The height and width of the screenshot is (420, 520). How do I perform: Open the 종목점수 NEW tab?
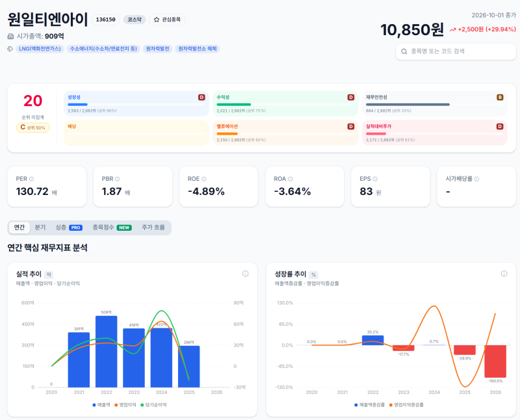pos(112,228)
